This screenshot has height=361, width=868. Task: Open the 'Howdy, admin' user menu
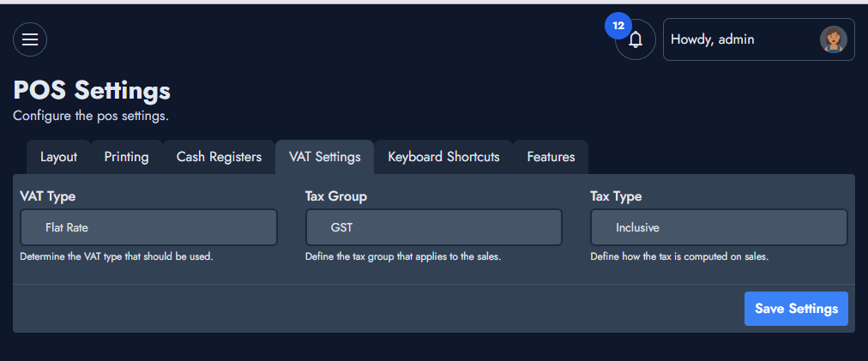coord(758,39)
